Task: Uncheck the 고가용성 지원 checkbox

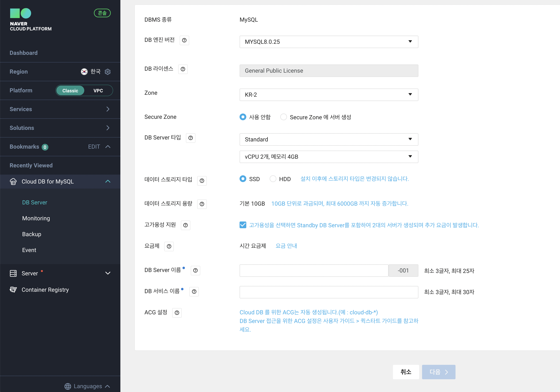Action: coord(243,225)
